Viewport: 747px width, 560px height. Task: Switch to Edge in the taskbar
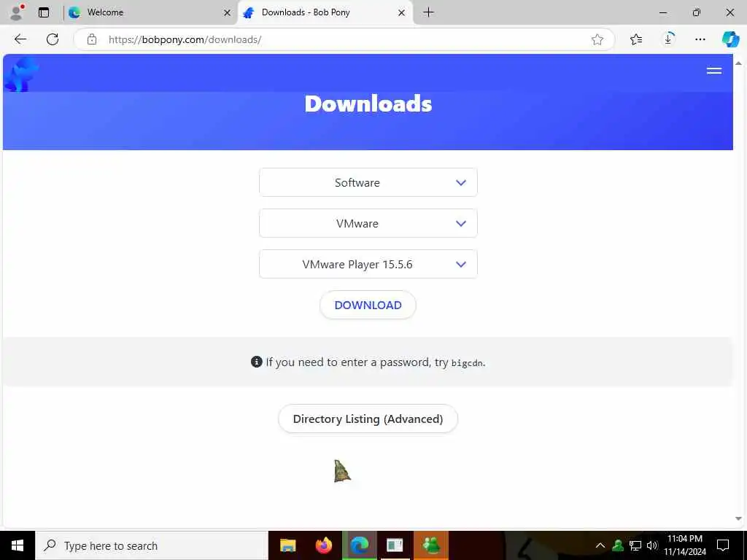360,545
